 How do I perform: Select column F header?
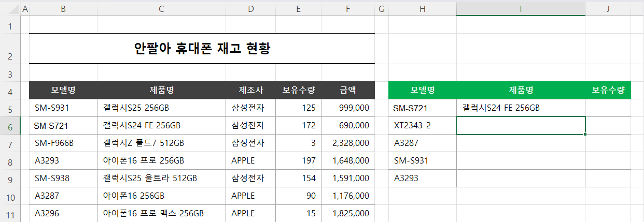[348, 9]
